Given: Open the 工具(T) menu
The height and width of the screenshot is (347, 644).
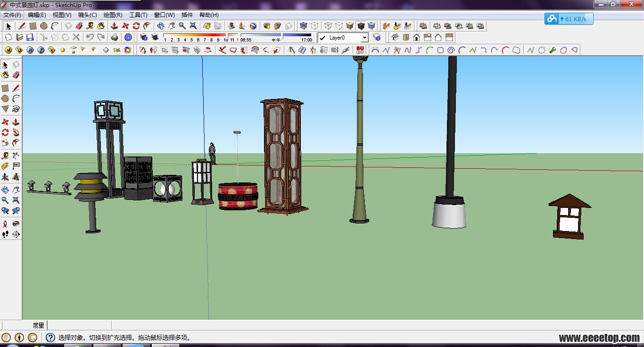Looking at the screenshot, I should click(x=138, y=15).
